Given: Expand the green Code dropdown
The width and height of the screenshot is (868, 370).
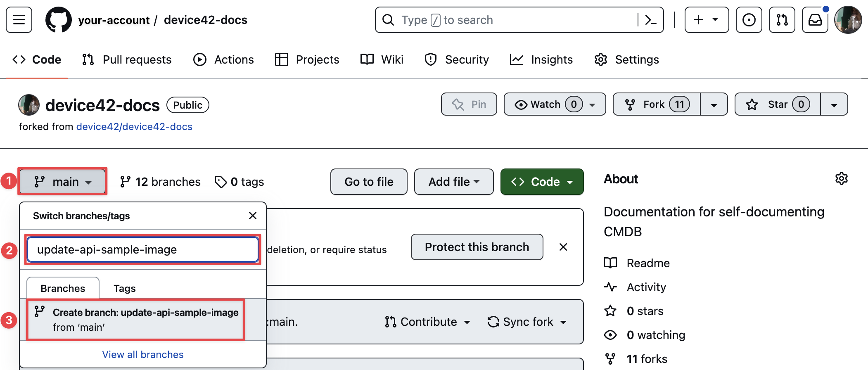Looking at the screenshot, I should coord(542,182).
